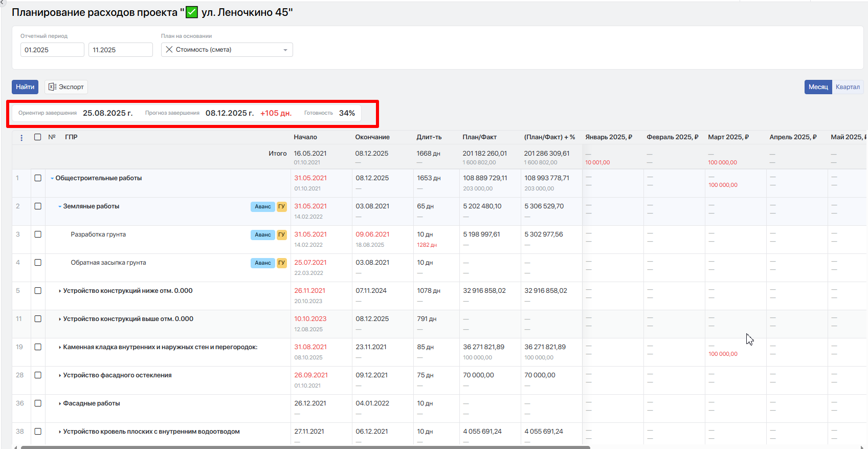Switch to Квартал view

[x=847, y=87]
